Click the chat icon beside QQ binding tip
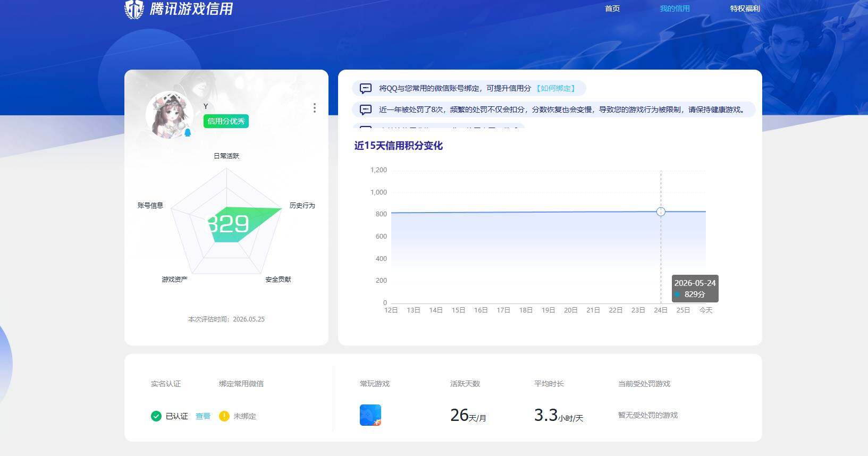This screenshot has height=456, width=868. pos(366,88)
